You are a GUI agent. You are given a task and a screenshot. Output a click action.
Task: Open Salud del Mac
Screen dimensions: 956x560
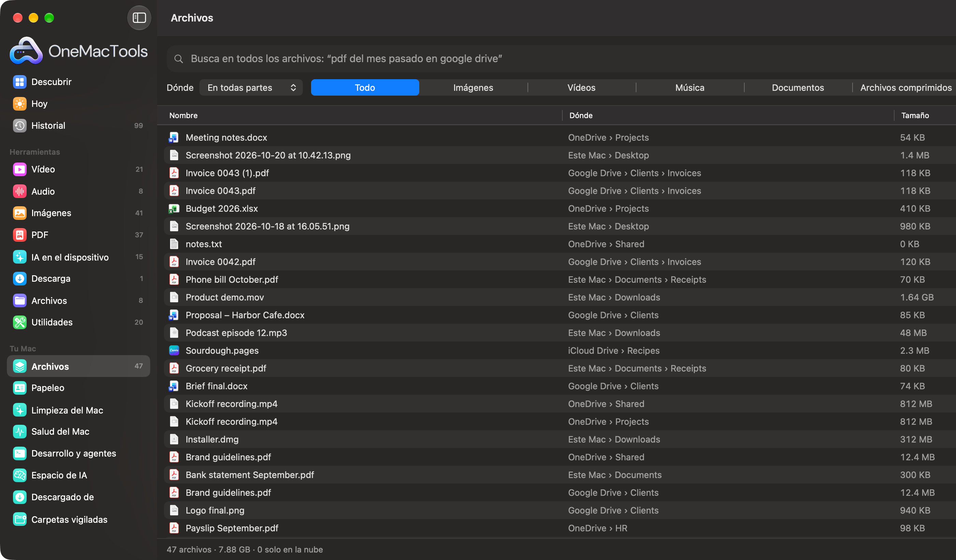coord(78,431)
